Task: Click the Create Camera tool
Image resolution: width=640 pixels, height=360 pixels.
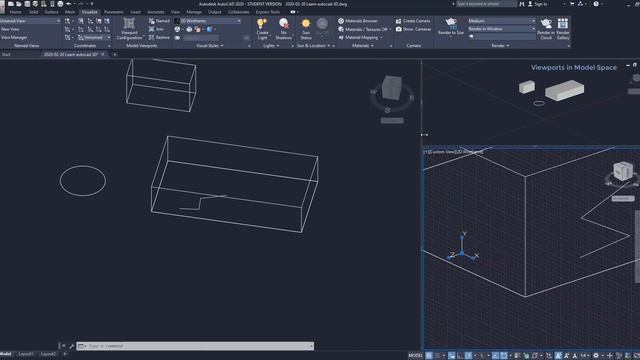Action: point(413,21)
